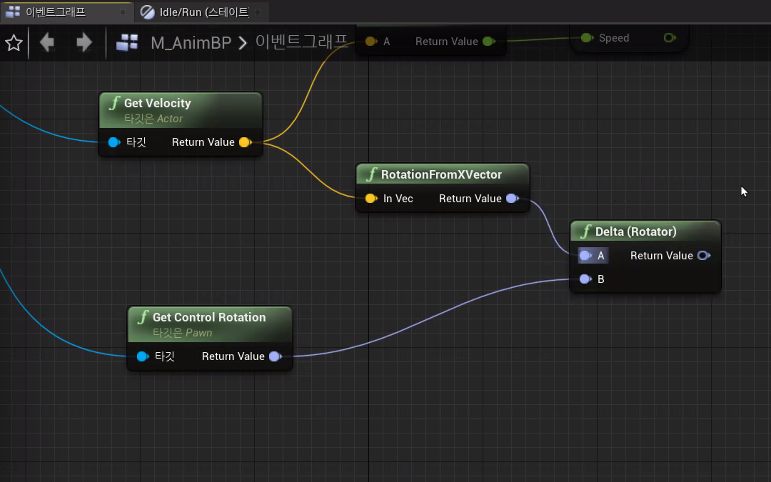Open 이벤트그래프 breadcrumb link
771x482 pixels.
[x=301, y=42]
